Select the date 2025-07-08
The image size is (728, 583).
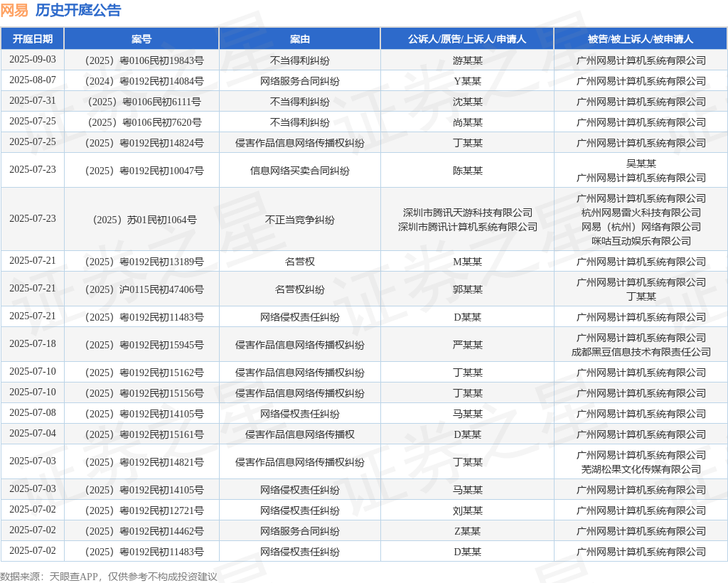coord(33,412)
